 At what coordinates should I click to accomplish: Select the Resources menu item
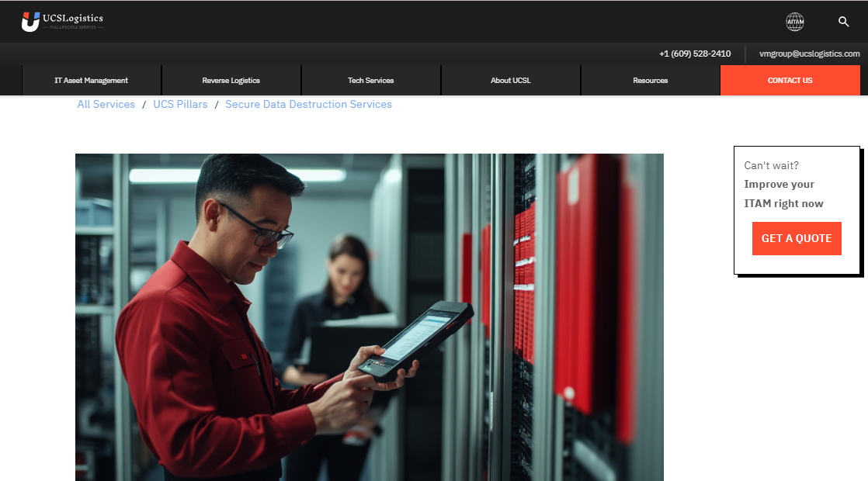651,81
